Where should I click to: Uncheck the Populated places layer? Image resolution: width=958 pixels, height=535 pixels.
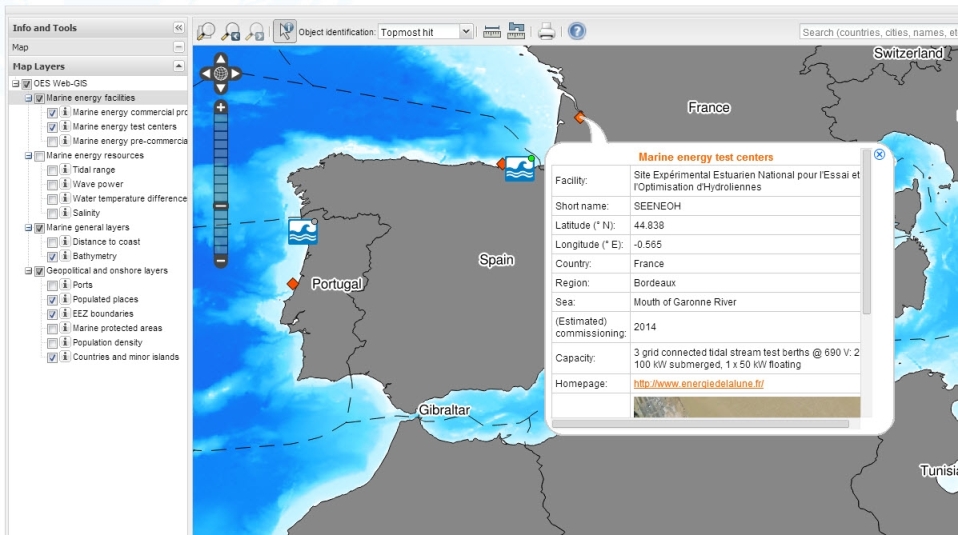point(52,300)
